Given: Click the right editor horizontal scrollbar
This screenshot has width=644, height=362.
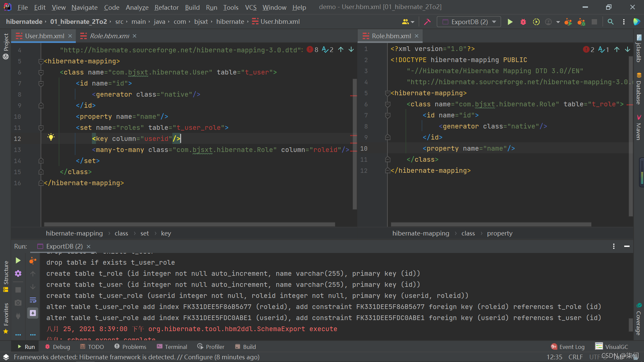Looking at the screenshot, I should (x=491, y=224).
